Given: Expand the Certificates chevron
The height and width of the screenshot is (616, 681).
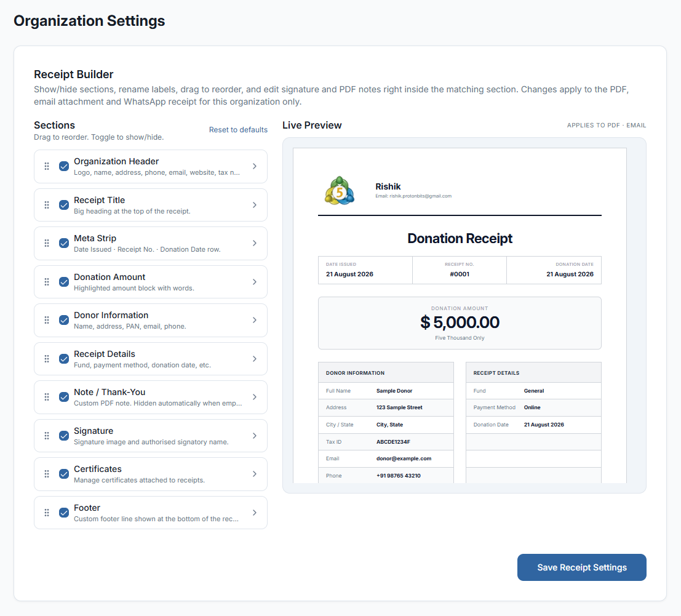Looking at the screenshot, I should tap(255, 474).
